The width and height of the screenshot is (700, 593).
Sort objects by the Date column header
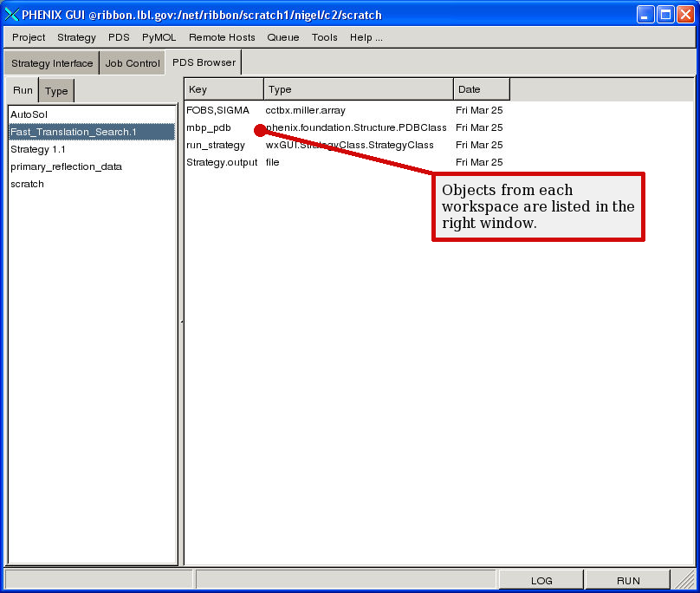pos(481,89)
